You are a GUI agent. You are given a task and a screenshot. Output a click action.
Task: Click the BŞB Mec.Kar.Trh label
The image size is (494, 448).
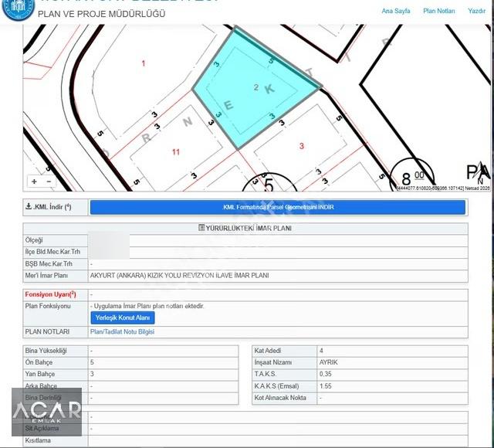point(49,263)
